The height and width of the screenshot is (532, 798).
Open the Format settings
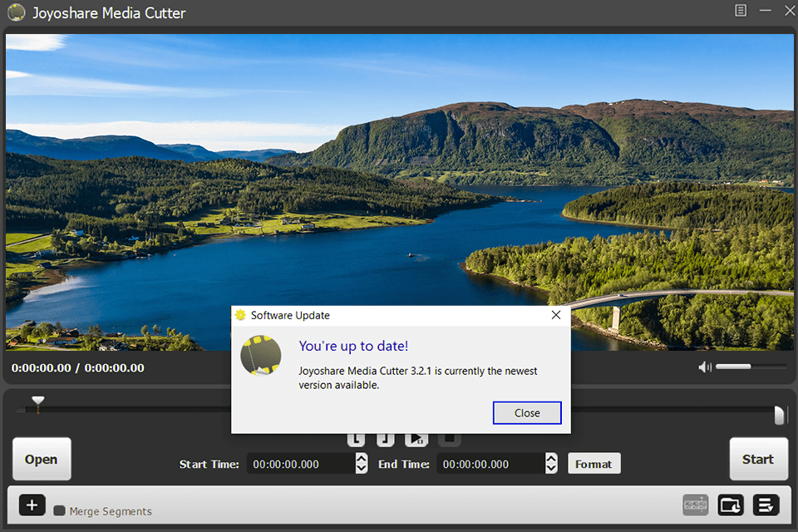tap(594, 463)
